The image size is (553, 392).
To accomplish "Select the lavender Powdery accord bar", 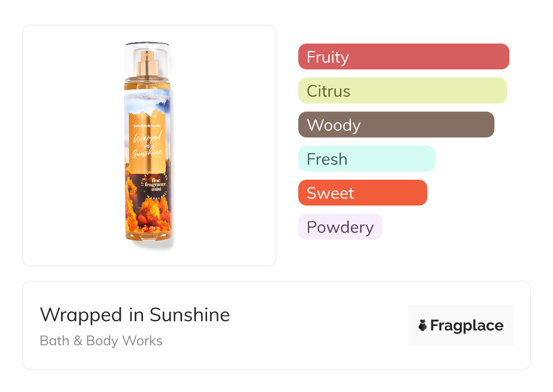I will [x=340, y=227].
